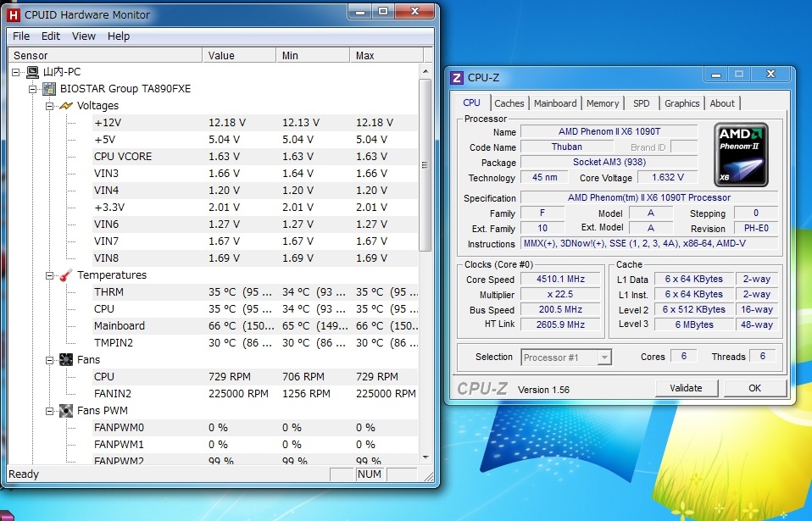The image size is (812, 521).
Task: Click the CPU-Z title bar app icon
Action: 457,78
